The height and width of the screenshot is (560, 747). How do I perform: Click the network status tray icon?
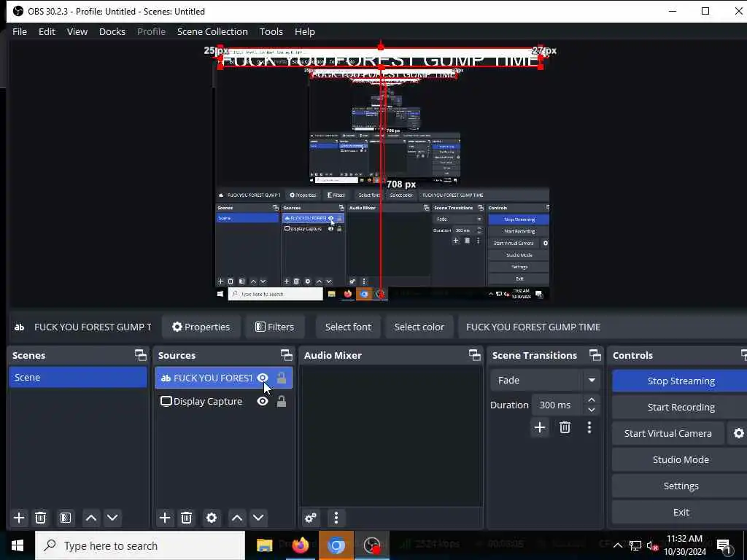tap(635, 545)
